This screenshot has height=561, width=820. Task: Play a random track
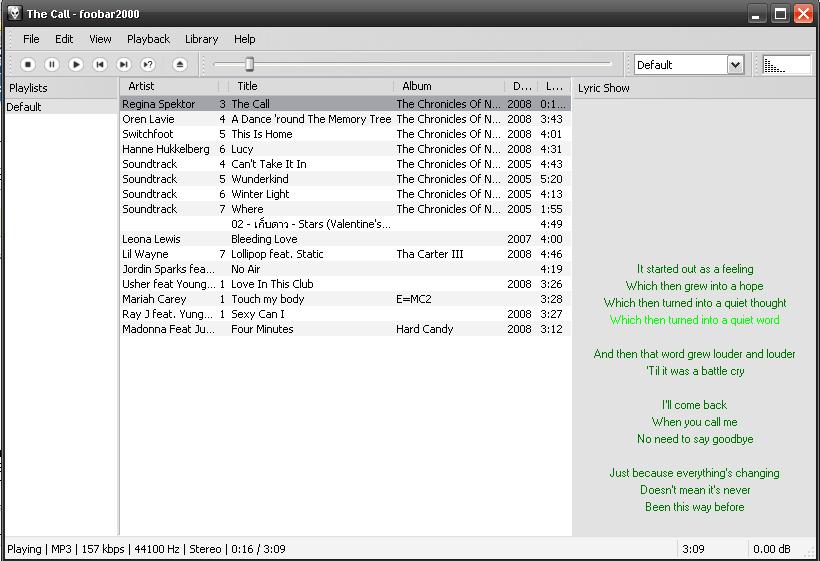coord(148,64)
